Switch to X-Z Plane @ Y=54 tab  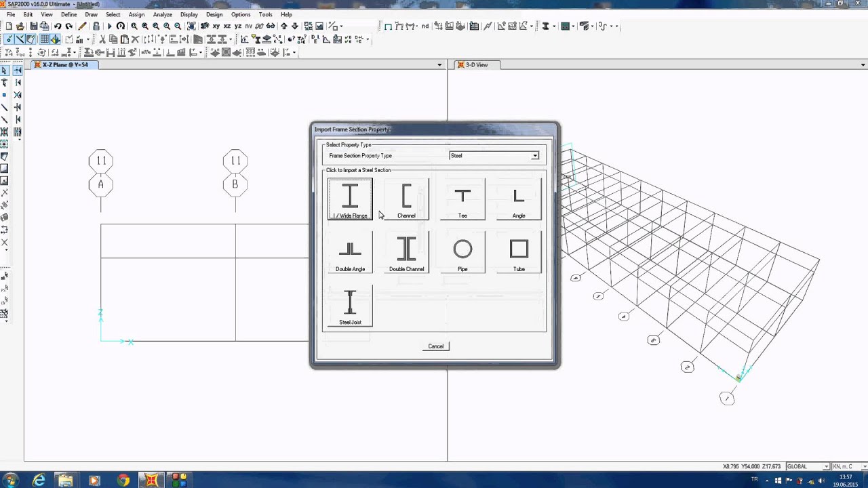(x=65, y=65)
